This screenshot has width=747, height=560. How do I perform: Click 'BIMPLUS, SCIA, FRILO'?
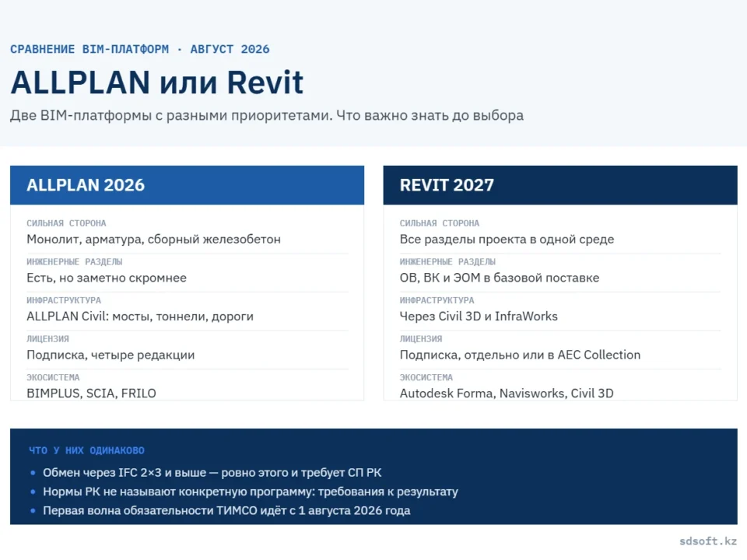92,394
